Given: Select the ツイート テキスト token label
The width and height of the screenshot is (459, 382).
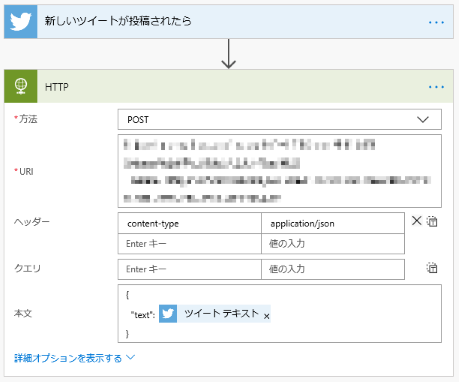Looking at the screenshot, I should point(221,313).
